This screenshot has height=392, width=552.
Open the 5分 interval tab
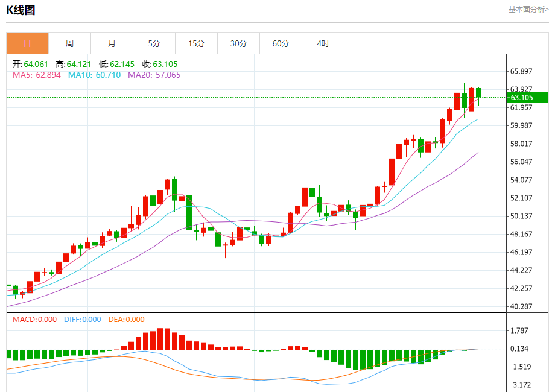[154, 43]
